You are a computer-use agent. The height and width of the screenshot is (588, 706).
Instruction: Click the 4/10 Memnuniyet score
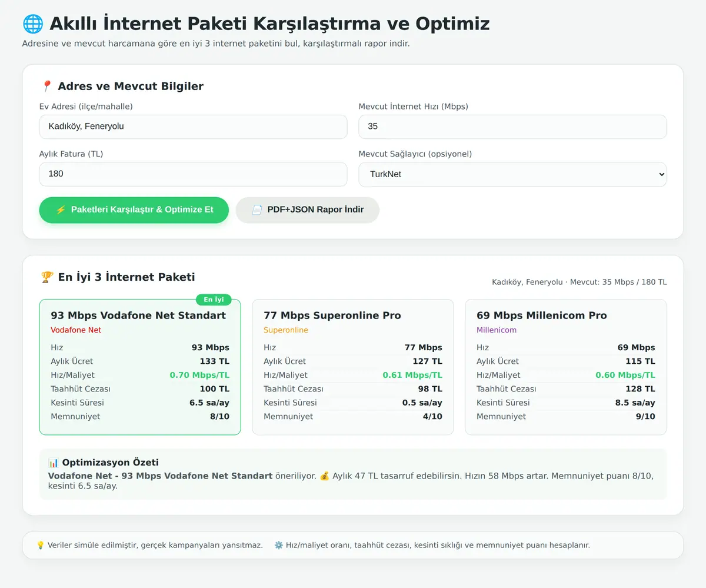click(432, 417)
